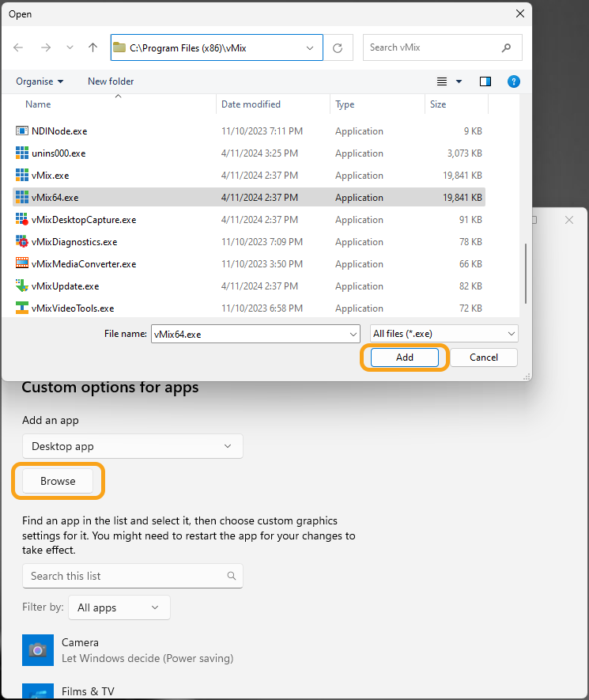Click the vMixVideoTools.exe icon
Image resolution: width=589 pixels, height=700 pixels.
tap(22, 308)
